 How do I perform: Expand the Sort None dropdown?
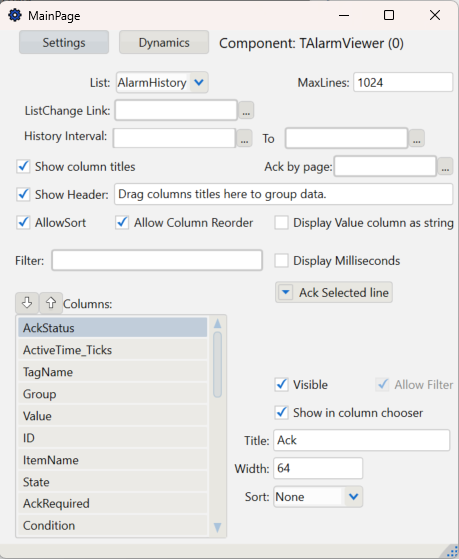[x=353, y=496]
